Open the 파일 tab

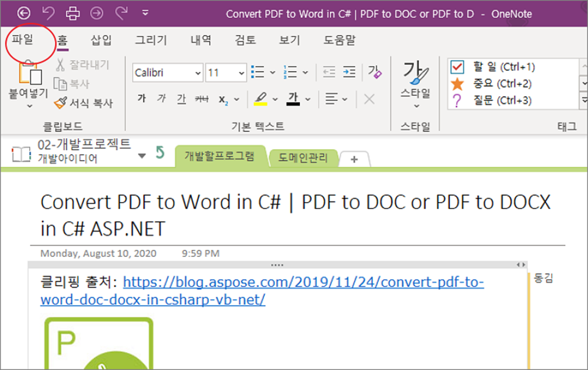tap(23, 40)
